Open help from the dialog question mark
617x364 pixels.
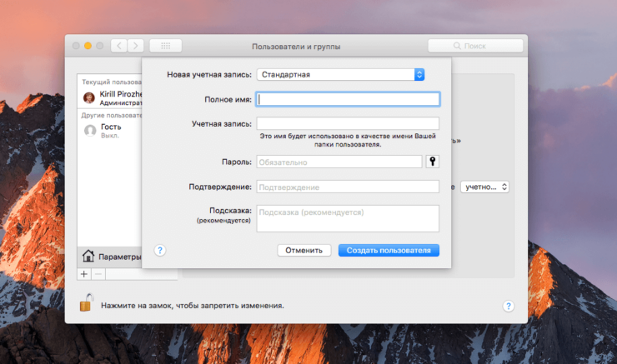[x=161, y=249]
